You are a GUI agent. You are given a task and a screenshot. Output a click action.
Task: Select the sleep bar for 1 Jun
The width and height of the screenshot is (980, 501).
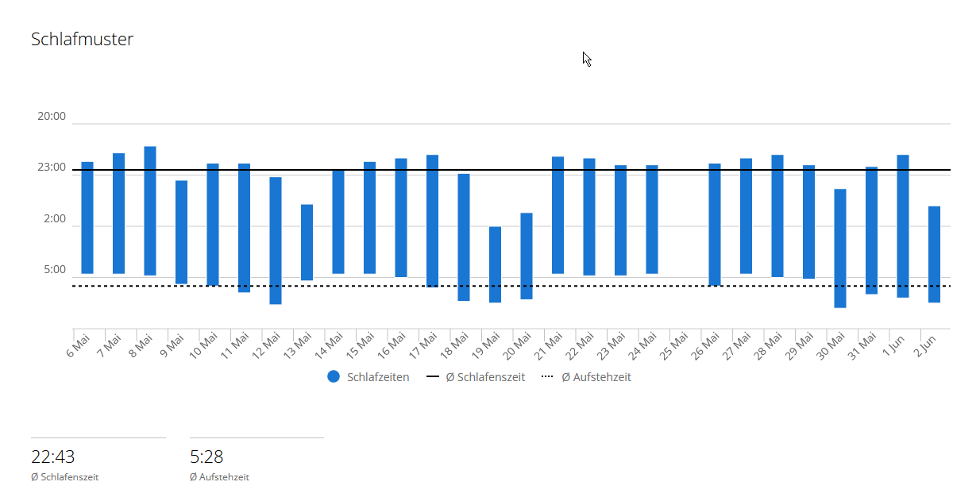(x=903, y=226)
